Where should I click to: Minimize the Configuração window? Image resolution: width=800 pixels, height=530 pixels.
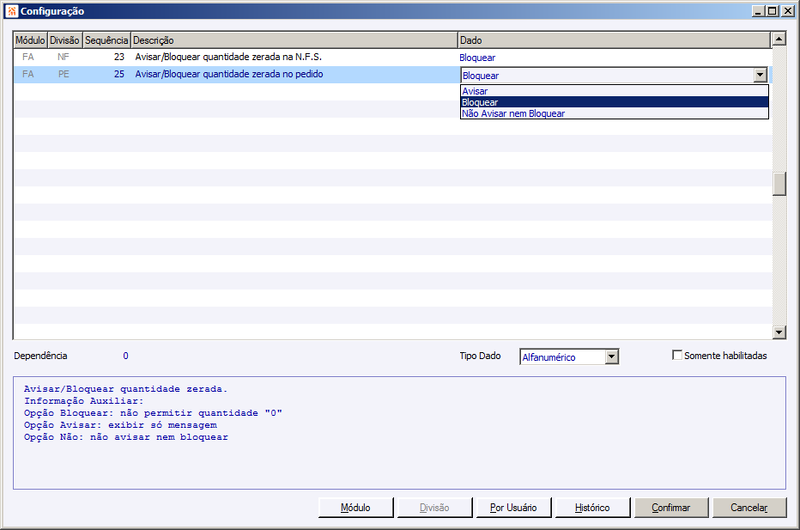pos(759,11)
